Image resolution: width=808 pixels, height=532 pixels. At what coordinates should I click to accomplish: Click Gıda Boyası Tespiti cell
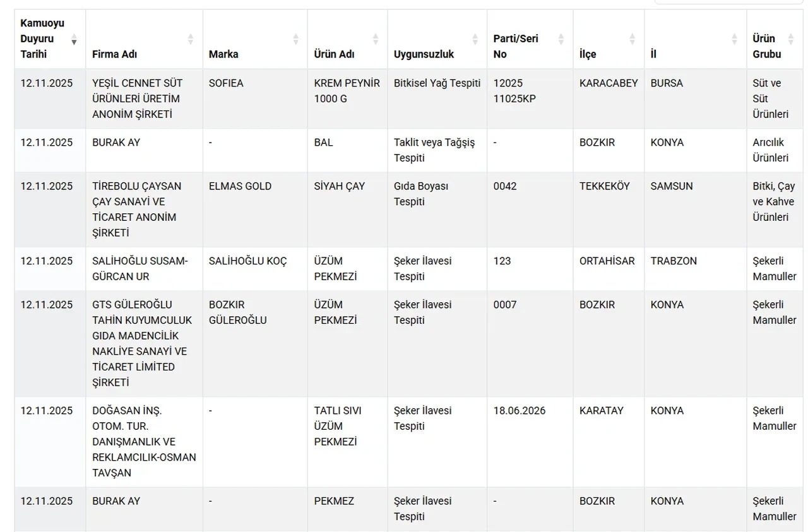tap(420, 194)
